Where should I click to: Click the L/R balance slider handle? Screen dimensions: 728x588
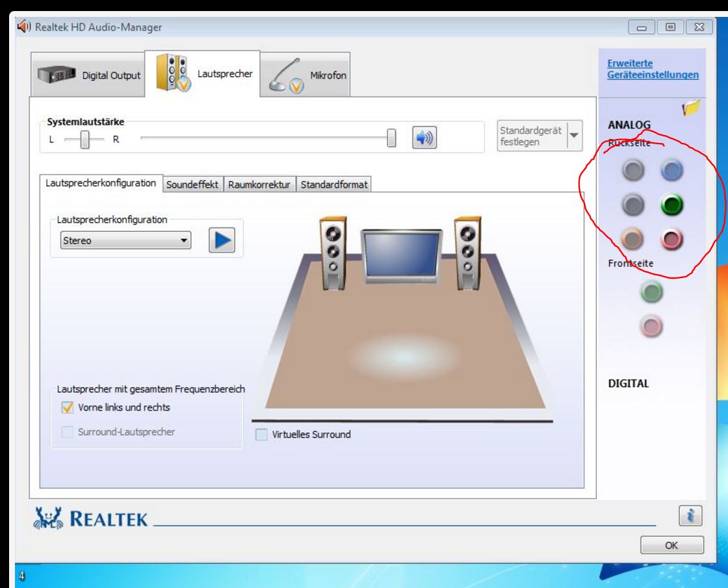click(x=84, y=139)
